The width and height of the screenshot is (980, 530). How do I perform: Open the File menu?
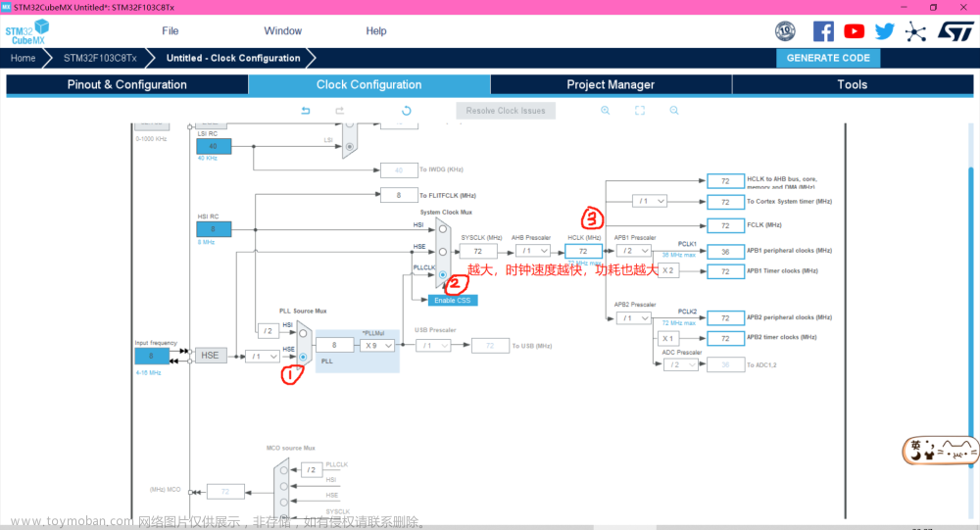click(x=170, y=31)
